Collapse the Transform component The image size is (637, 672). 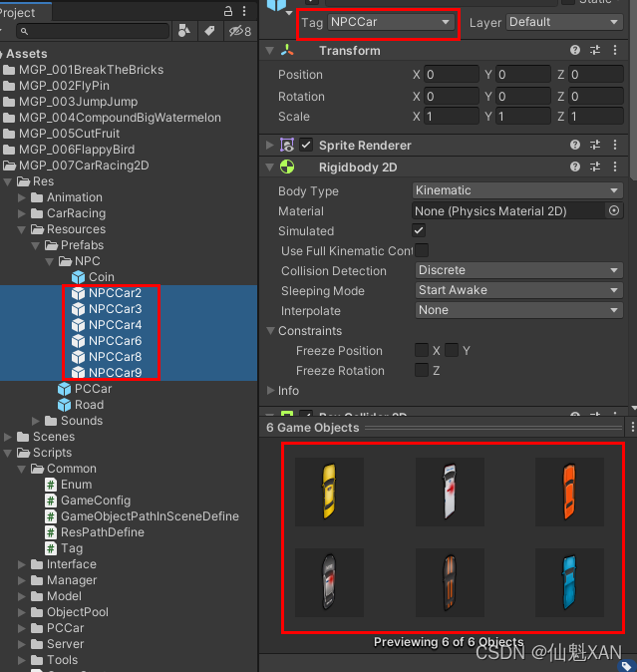(270, 51)
